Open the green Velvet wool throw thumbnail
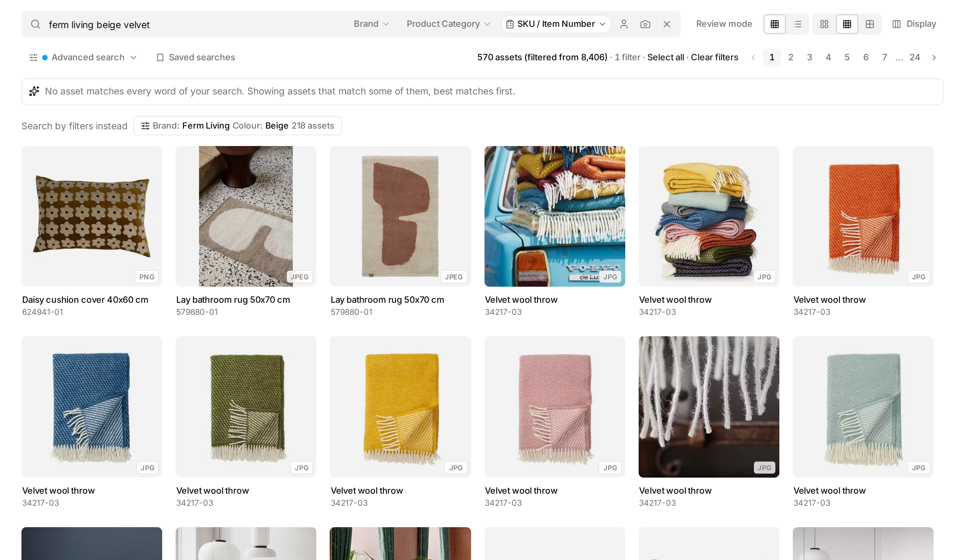Screen dimensions: 965x560 [x=246, y=407]
